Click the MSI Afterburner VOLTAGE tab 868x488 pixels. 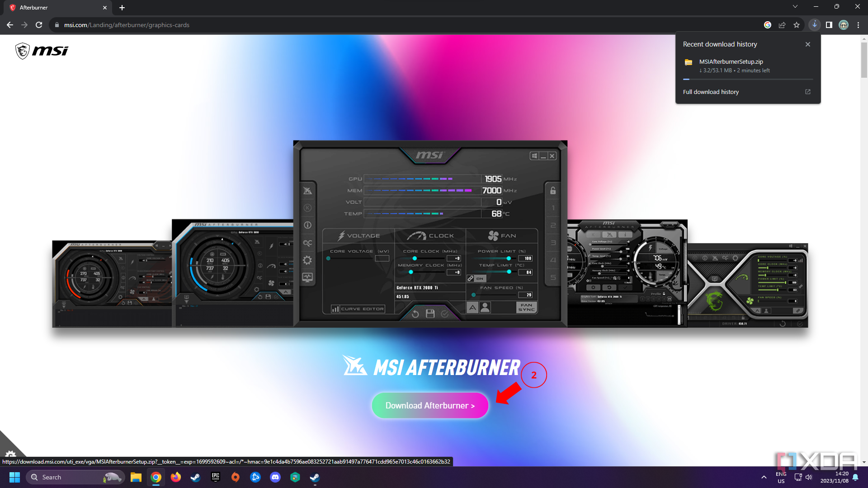pyautogui.click(x=359, y=235)
